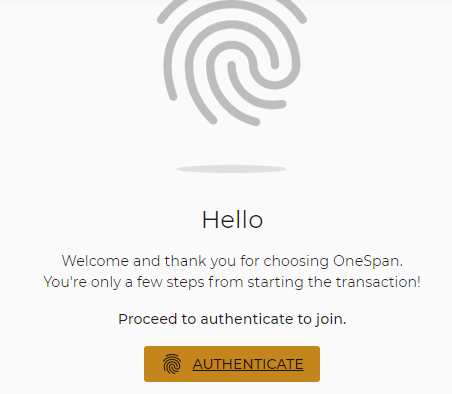452x394 pixels.
Task: Click the word "you" before "for choosing"
Action: [223, 262]
